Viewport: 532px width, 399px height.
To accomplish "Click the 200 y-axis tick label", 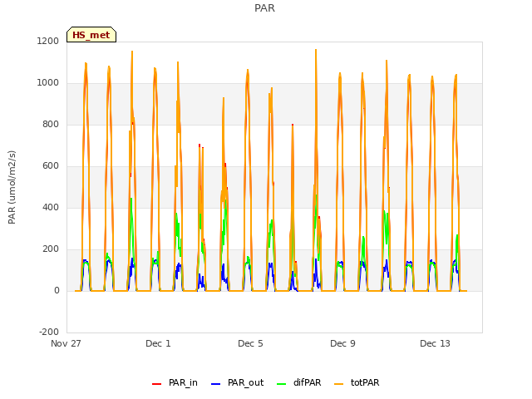I will pyautogui.click(x=51, y=249).
